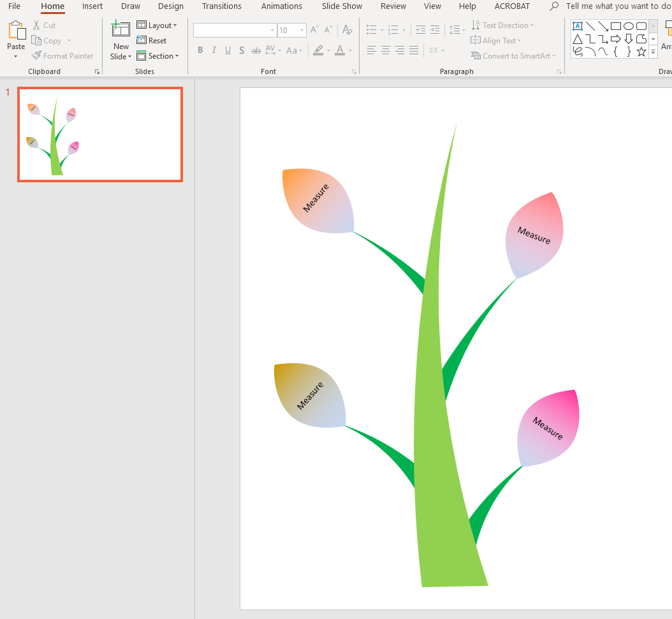Viewport: 672px width, 619px height.
Task: Open the Clipboard dialog launcher
Action: 98,72
